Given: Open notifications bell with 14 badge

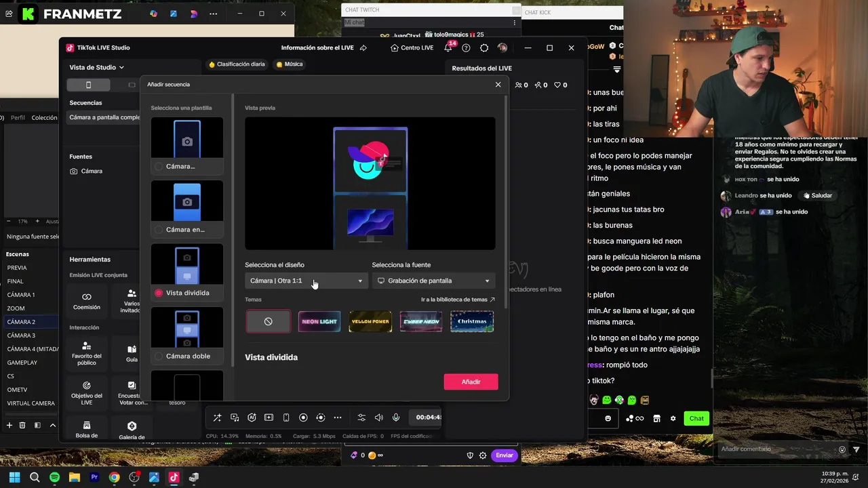Looking at the screenshot, I should [x=448, y=47].
